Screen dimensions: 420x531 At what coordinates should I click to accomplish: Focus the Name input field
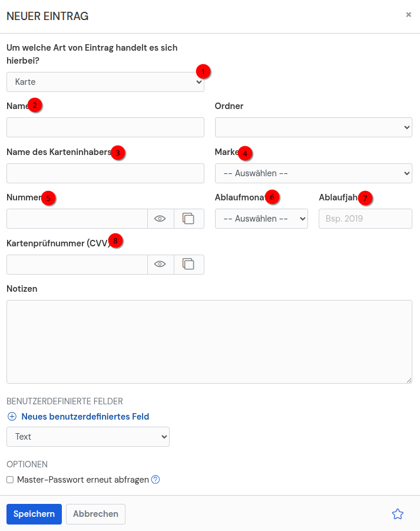(105, 127)
